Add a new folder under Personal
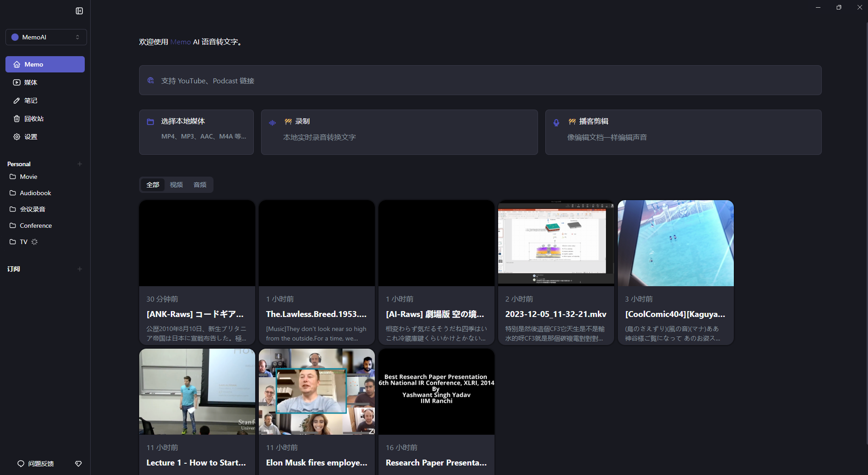Image resolution: width=868 pixels, height=475 pixels. pos(80,164)
